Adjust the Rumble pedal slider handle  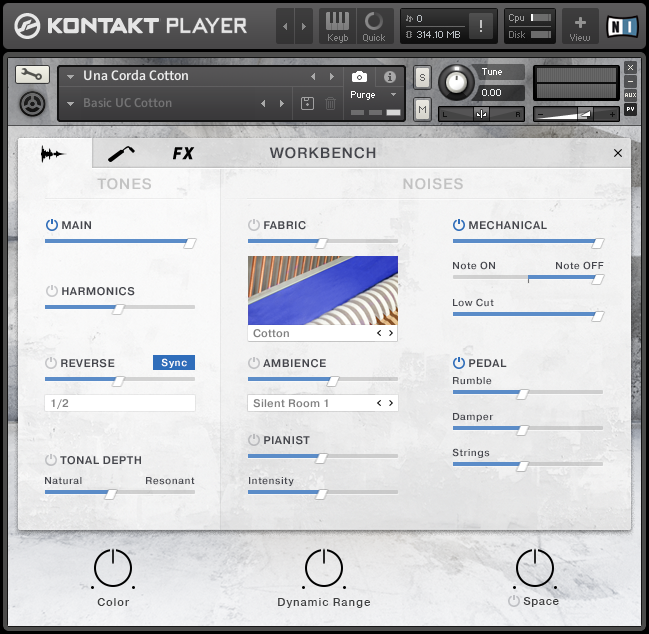pyautogui.click(x=522, y=394)
